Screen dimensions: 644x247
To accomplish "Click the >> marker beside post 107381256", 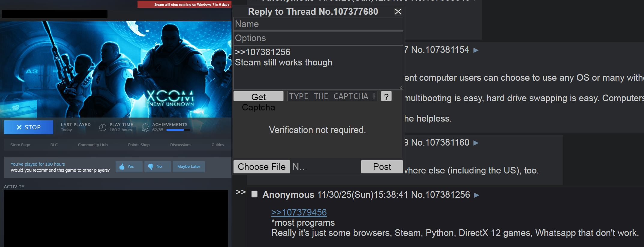I will [x=240, y=192].
